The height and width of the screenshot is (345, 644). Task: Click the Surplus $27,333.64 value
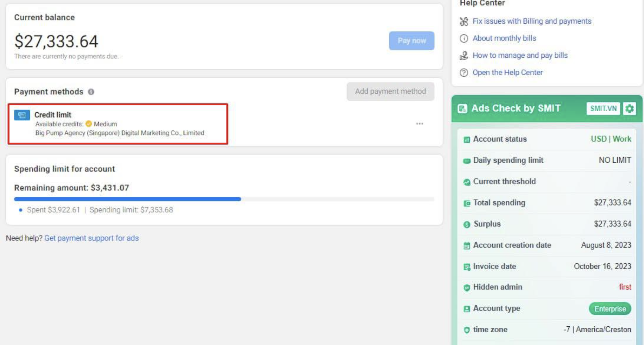pyautogui.click(x=612, y=224)
